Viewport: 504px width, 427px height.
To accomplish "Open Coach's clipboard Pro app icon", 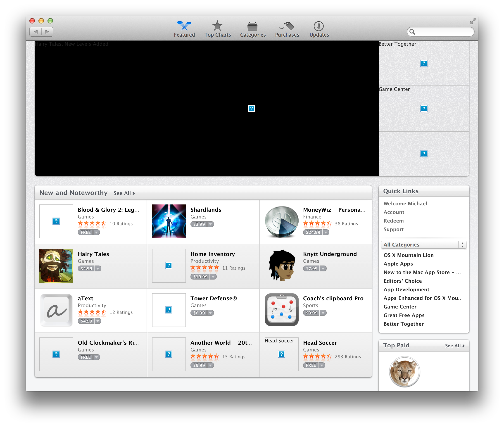I will (281, 310).
